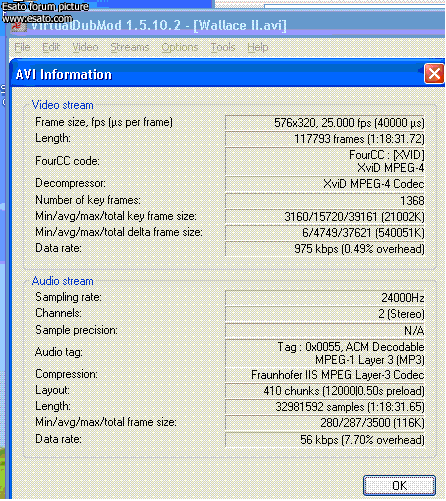Click the Decompressor XviD MPEG-4 Codec field
This screenshot has height=501, width=446.
[325, 184]
